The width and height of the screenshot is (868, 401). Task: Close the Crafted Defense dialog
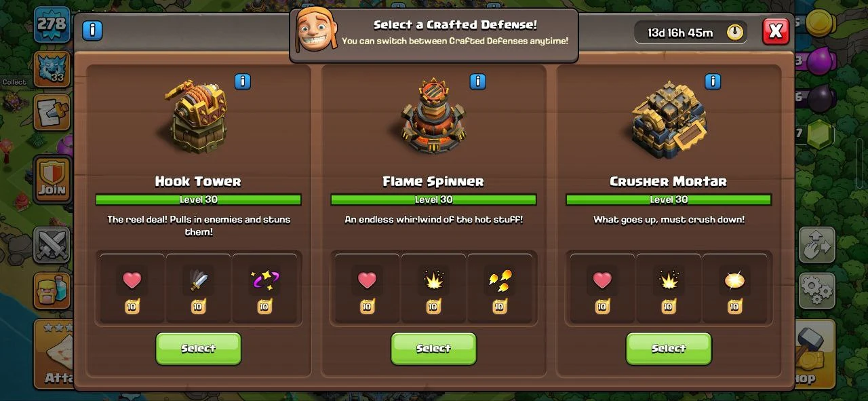tap(776, 31)
